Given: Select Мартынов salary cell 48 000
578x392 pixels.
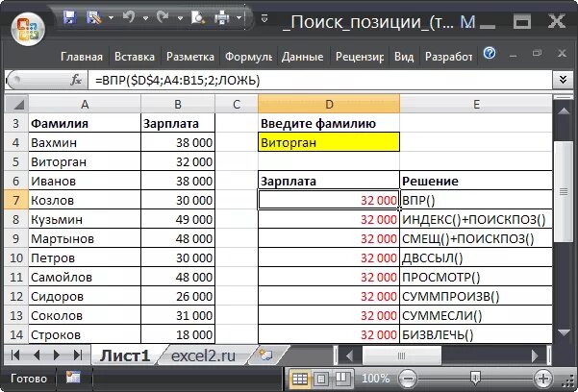Looking at the screenshot, I should pos(178,238).
